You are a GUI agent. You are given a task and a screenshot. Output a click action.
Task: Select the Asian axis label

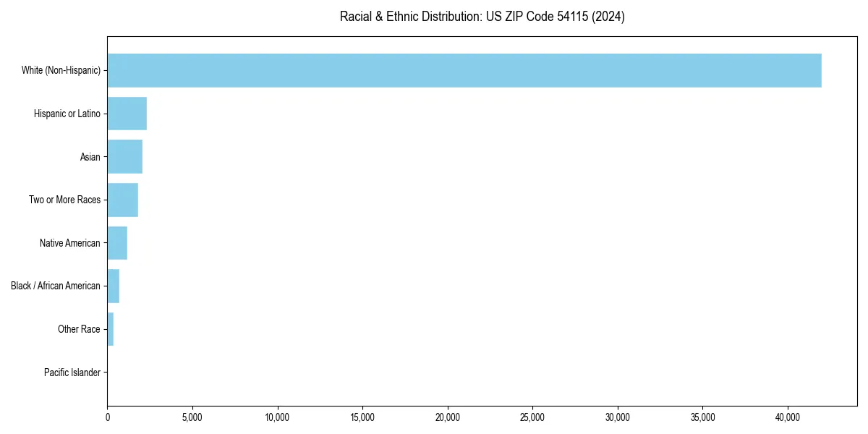(91, 156)
